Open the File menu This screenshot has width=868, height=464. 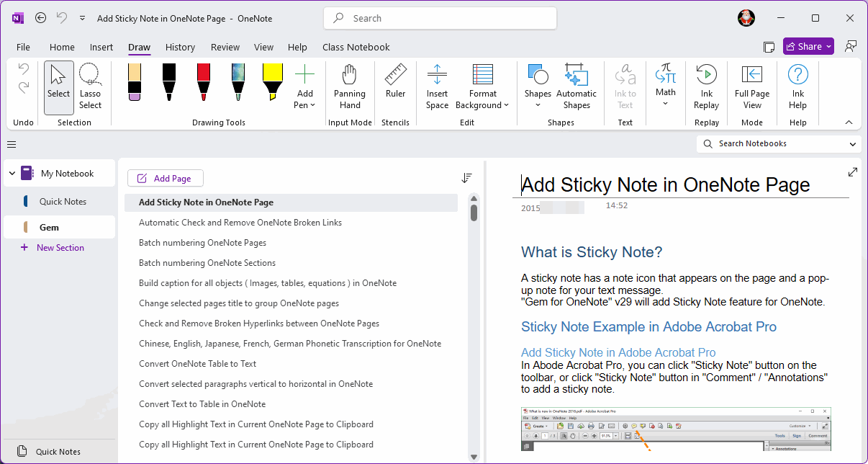[23, 47]
